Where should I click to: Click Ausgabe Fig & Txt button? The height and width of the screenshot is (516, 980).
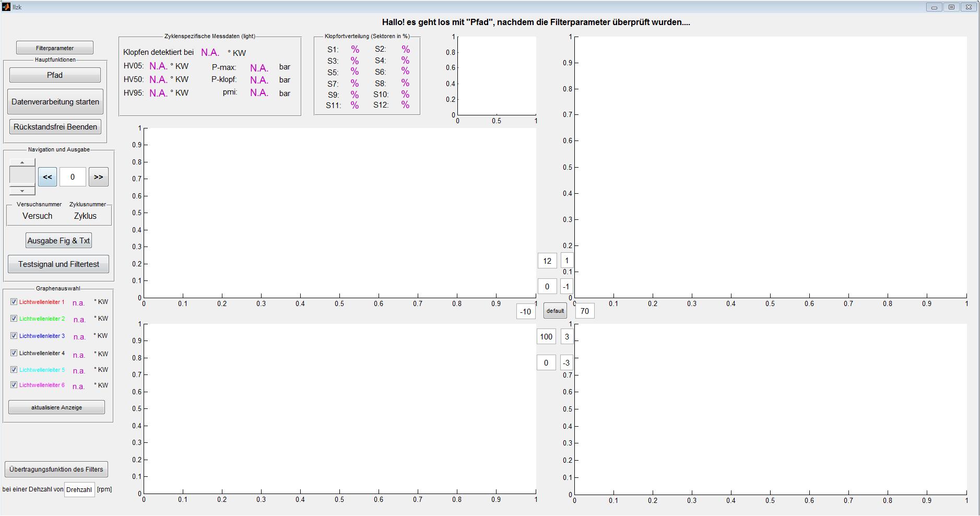(x=58, y=241)
